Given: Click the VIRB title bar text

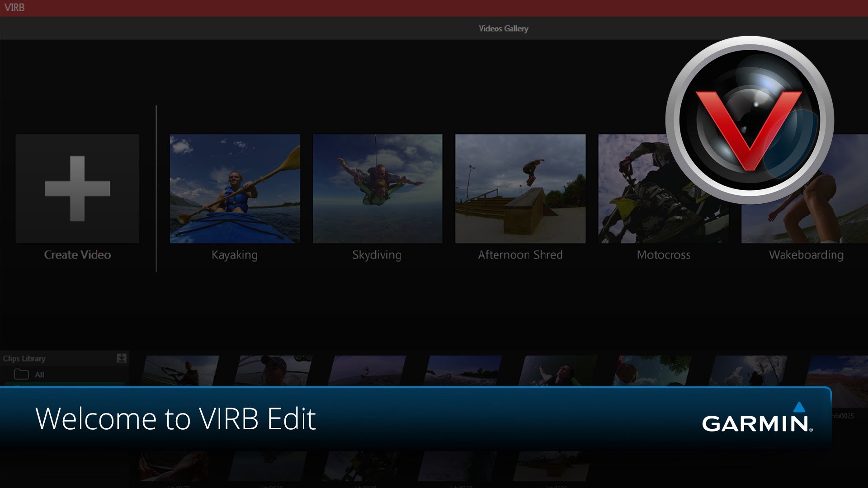Looking at the screenshot, I should [14, 8].
